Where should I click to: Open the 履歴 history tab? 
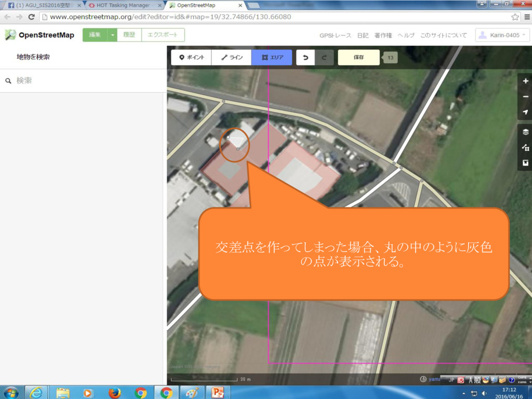129,35
